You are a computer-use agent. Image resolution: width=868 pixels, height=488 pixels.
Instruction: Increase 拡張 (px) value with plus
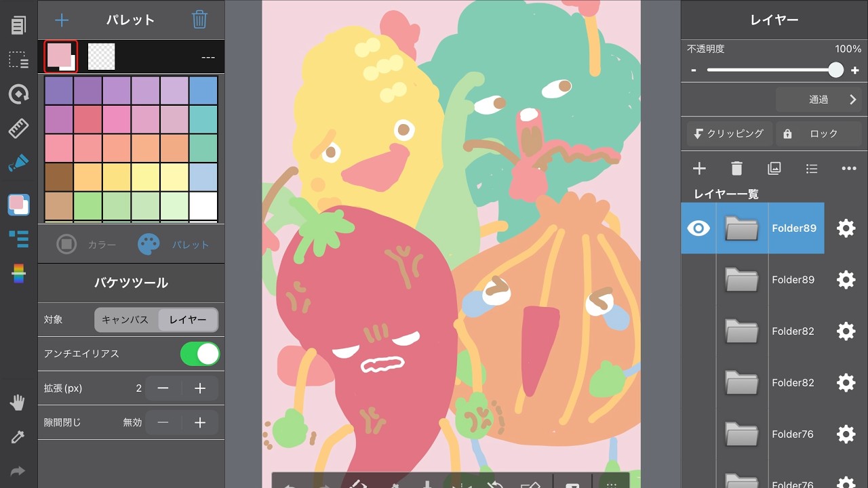tap(200, 388)
